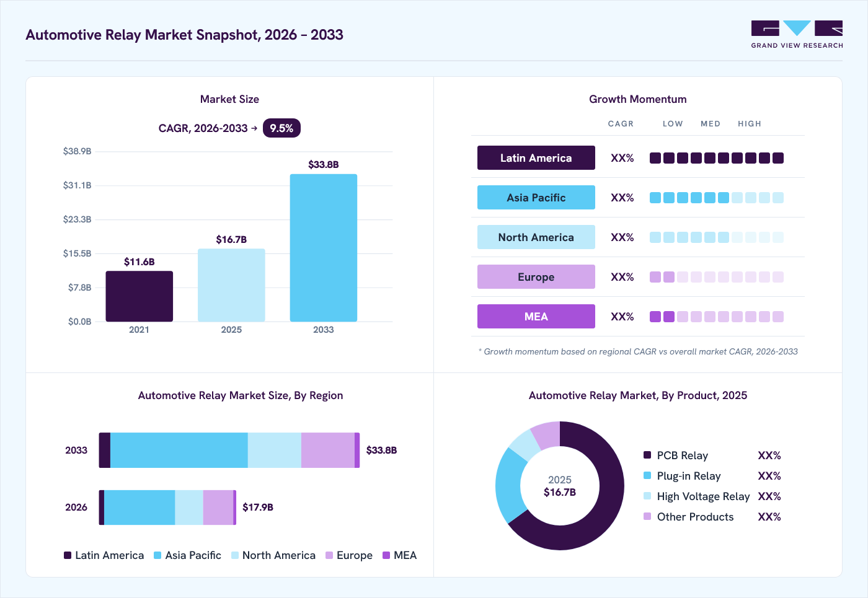Click the Europe legend swatch under regional bars
This screenshot has width=868, height=598.
point(329,555)
